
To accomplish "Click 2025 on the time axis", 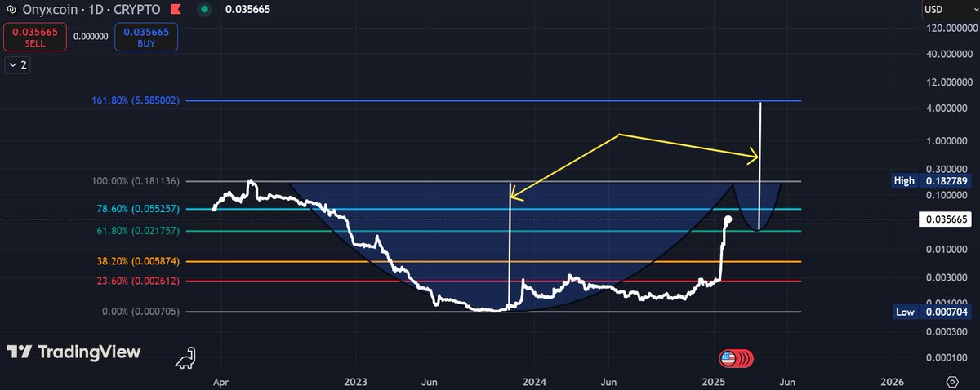I will click(x=713, y=382).
